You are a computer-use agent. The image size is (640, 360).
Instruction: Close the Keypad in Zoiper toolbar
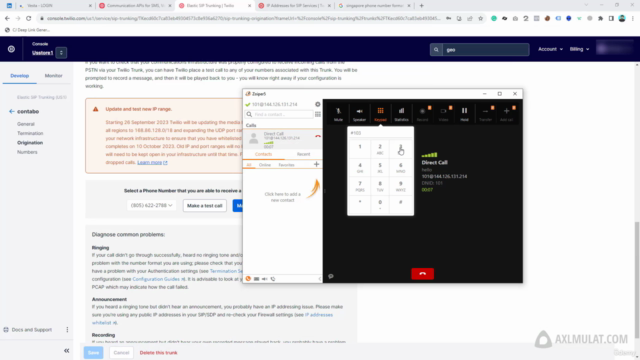(x=380, y=114)
